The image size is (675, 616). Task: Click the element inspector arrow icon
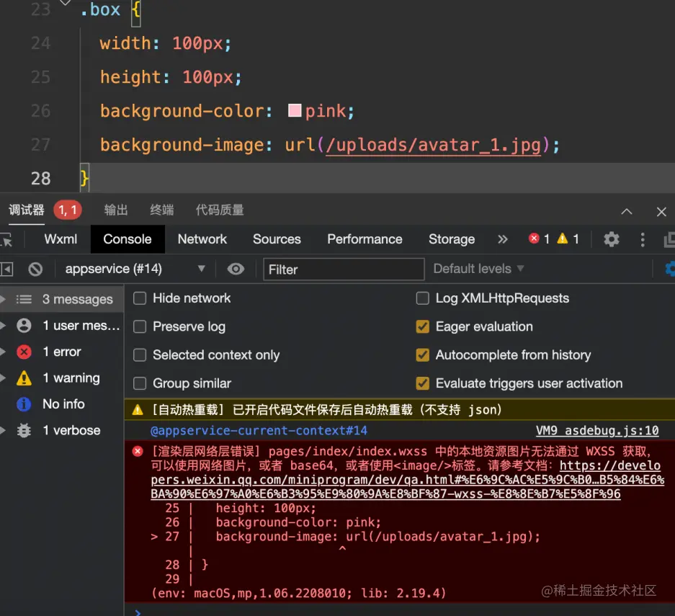[6, 239]
